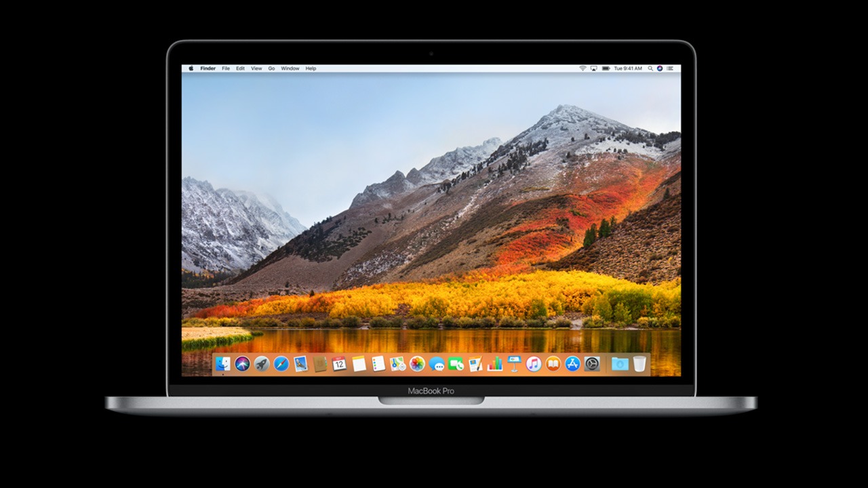
Task: Open the AirPlay display menu
Action: point(593,68)
